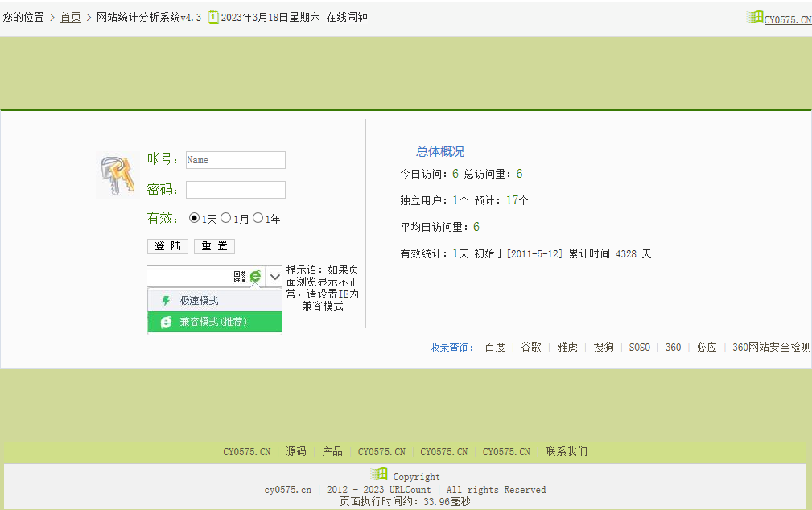The width and height of the screenshot is (812, 510).
Task: Click the 网站统计分析系统v4.3 breadcrumb text
Action: [149, 18]
